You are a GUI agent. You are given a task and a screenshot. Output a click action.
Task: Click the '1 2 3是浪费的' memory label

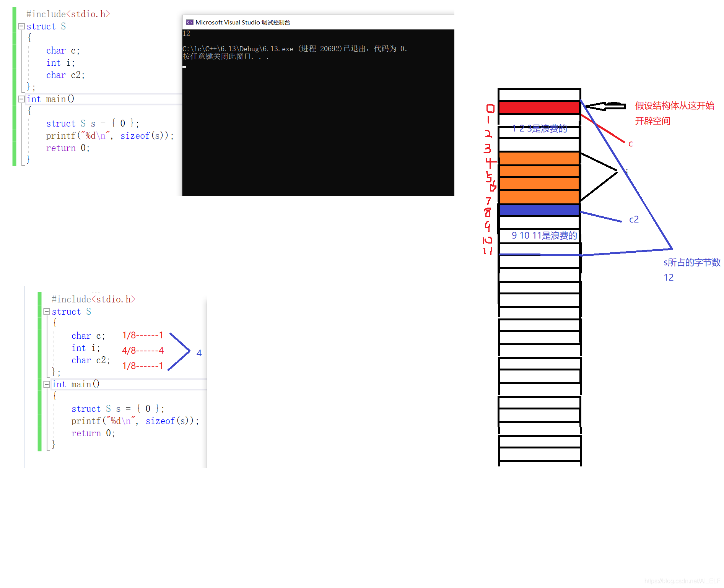[x=540, y=128]
